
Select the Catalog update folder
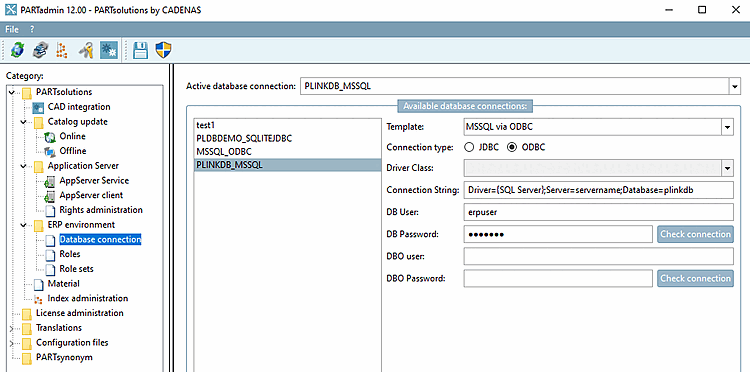point(77,122)
